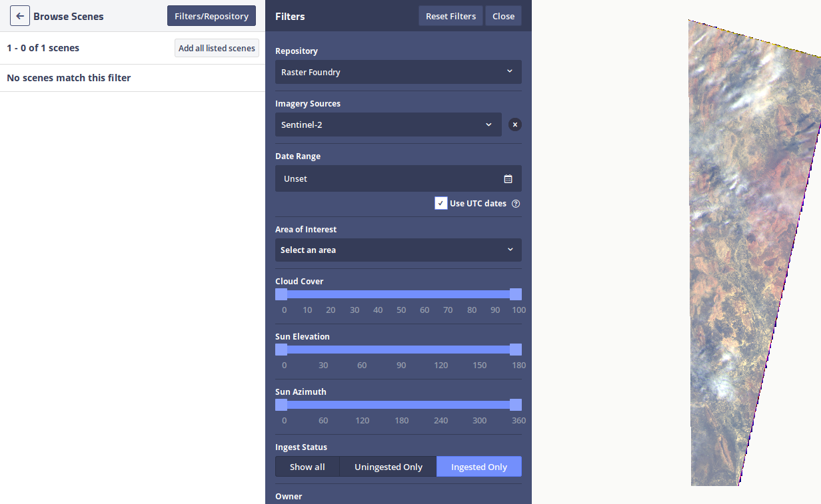Close the Filters panel
Viewport: 821px width, 504px height.
click(x=503, y=16)
